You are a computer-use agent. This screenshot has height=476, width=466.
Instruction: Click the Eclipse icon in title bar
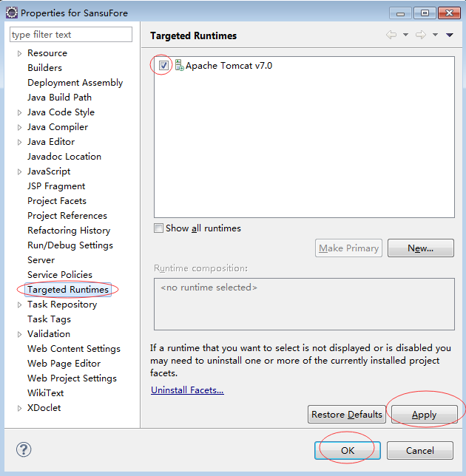click(12, 13)
